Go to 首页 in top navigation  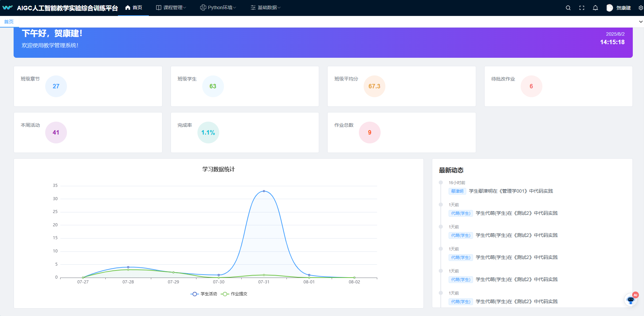(134, 7)
